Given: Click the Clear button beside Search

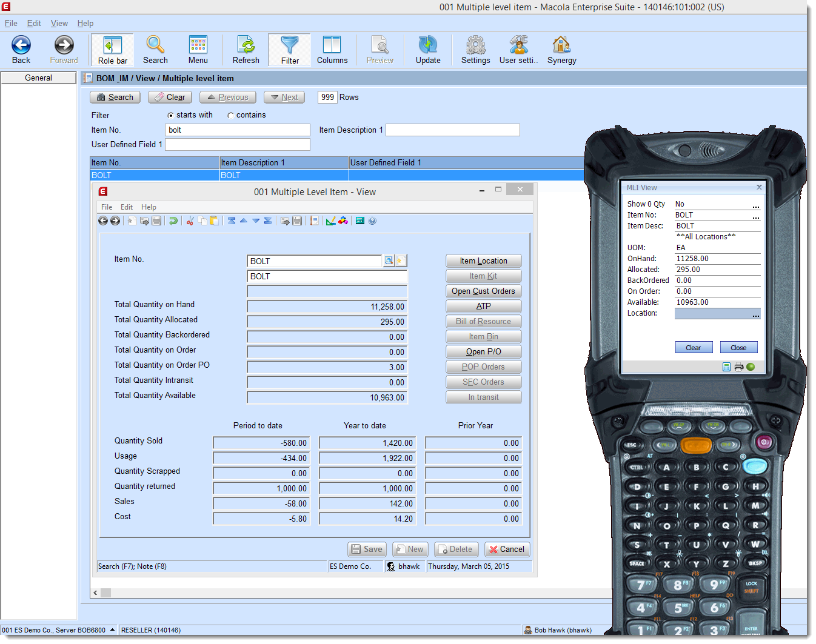Looking at the screenshot, I should pos(170,97).
